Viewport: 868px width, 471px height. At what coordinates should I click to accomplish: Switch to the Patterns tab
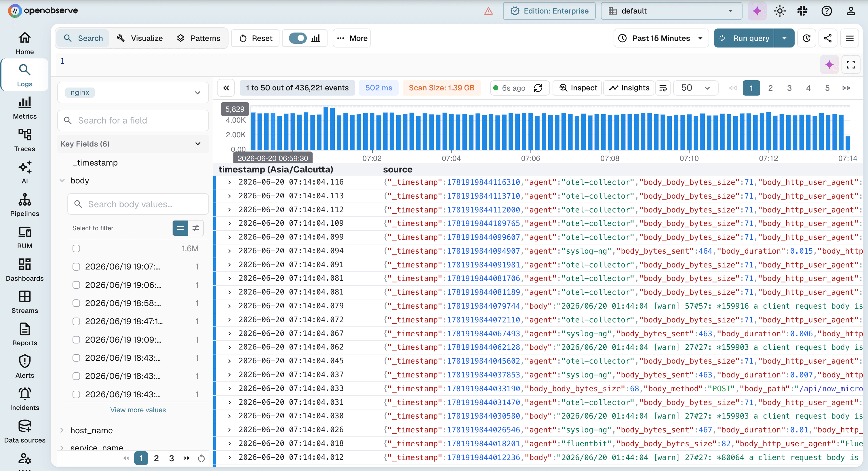(199, 38)
